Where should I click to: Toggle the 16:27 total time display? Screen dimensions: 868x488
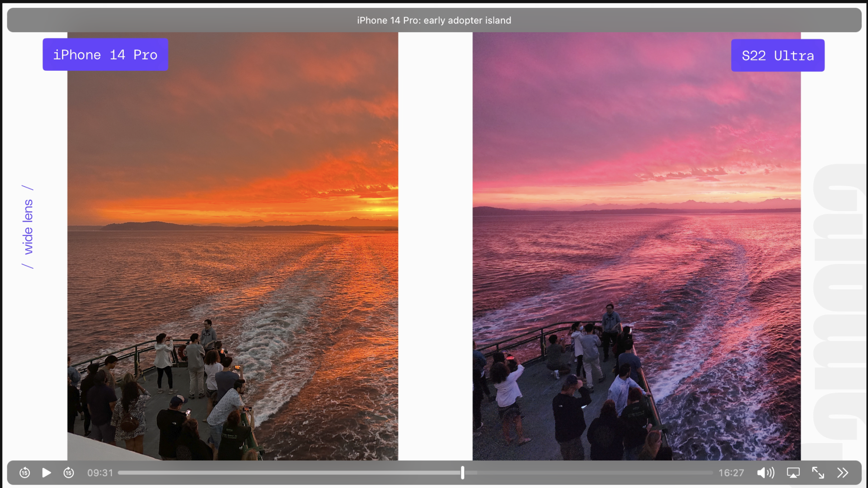(731, 472)
